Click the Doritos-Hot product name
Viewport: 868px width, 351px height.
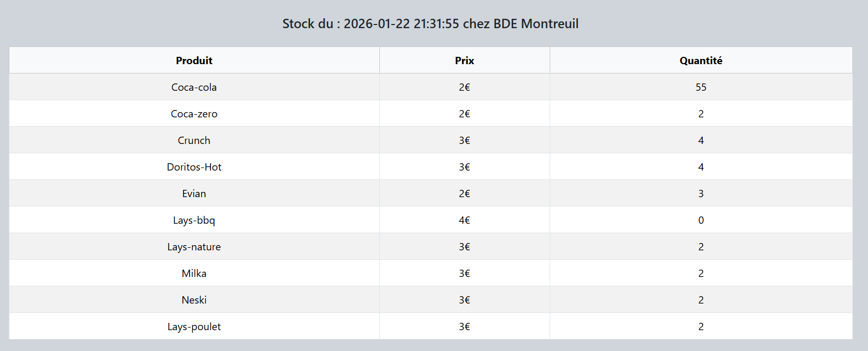(x=194, y=167)
